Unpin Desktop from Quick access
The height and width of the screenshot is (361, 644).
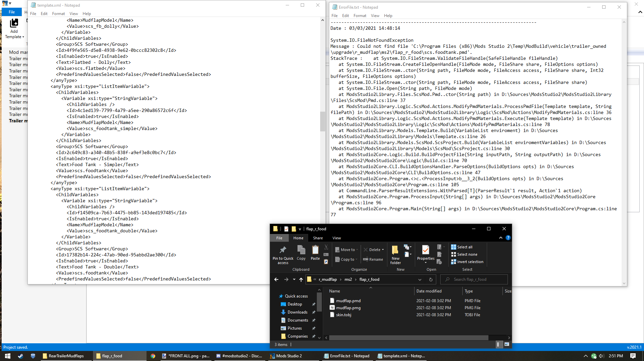pos(313,304)
